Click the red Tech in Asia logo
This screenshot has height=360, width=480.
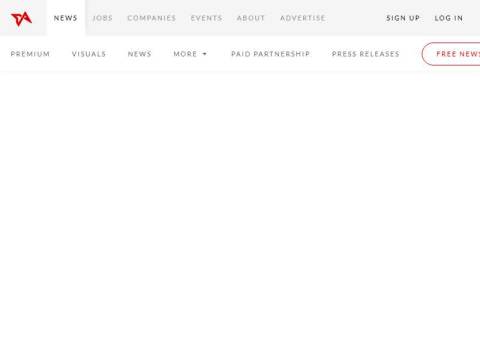click(x=22, y=18)
